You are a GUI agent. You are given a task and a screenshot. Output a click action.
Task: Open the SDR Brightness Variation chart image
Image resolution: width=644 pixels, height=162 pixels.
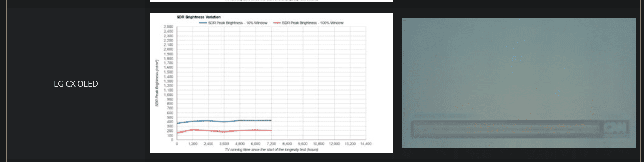pyautogui.click(x=271, y=83)
